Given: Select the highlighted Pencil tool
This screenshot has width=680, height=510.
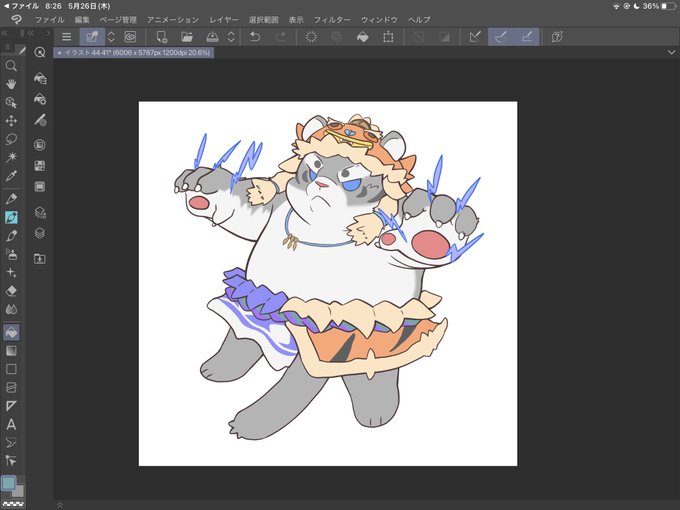Looking at the screenshot, I should click(x=11, y=217).
